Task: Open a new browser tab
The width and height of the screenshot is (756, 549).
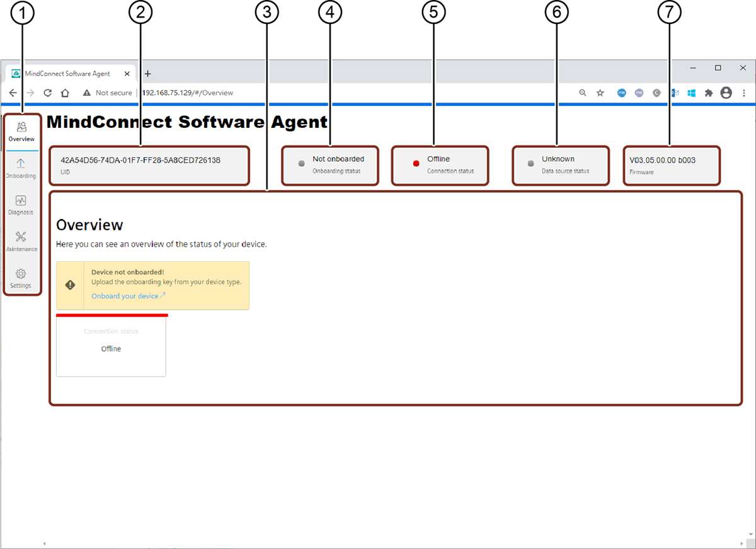Action: tap(148, 74)
